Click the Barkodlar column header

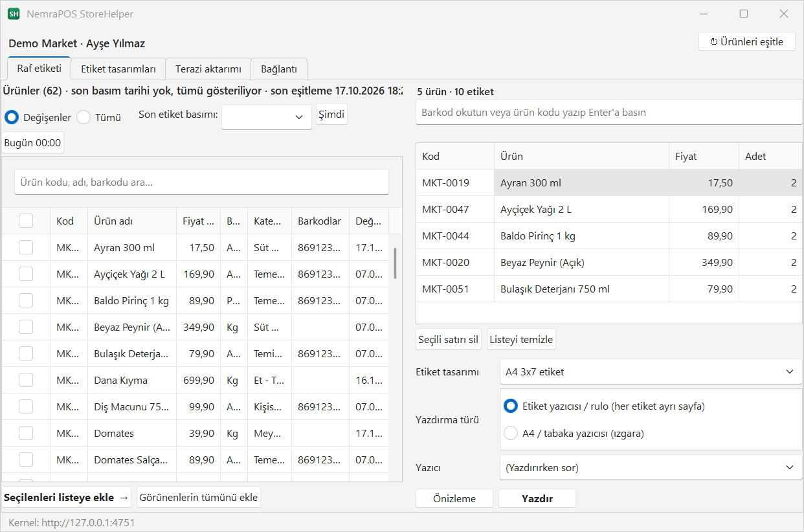(x=320, y=221)
